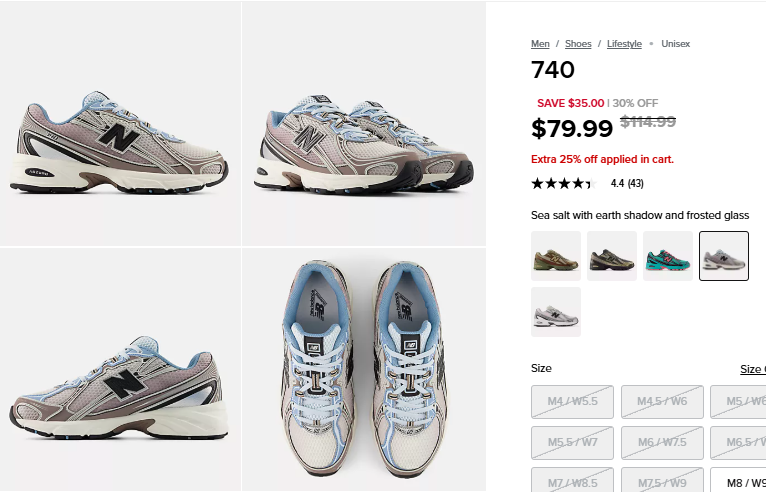Open the Men breadcrumb link
The width and height of the screenshot is (766, 492).
(540, 44)
